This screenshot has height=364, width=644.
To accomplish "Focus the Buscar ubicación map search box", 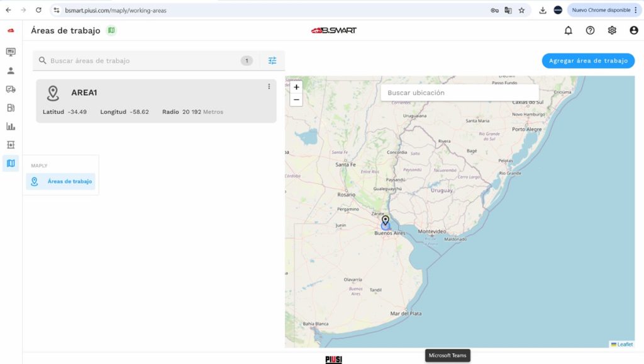I will [x=459, y=93].
